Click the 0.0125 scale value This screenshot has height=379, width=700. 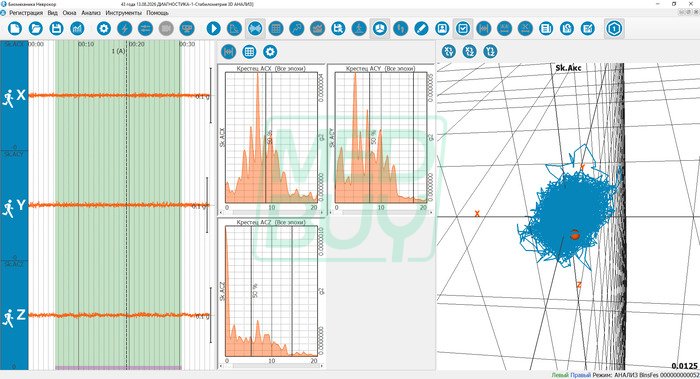click(684, 366)
